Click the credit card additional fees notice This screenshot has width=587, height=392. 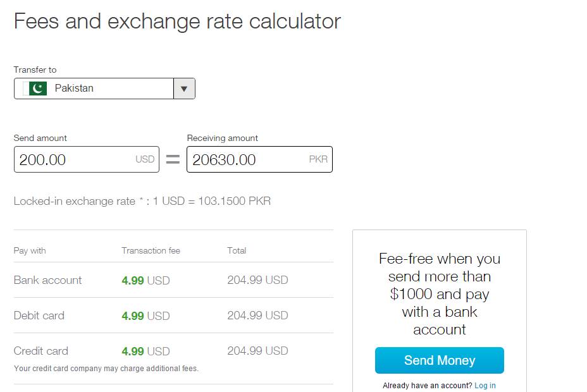(x=105, y=368)
